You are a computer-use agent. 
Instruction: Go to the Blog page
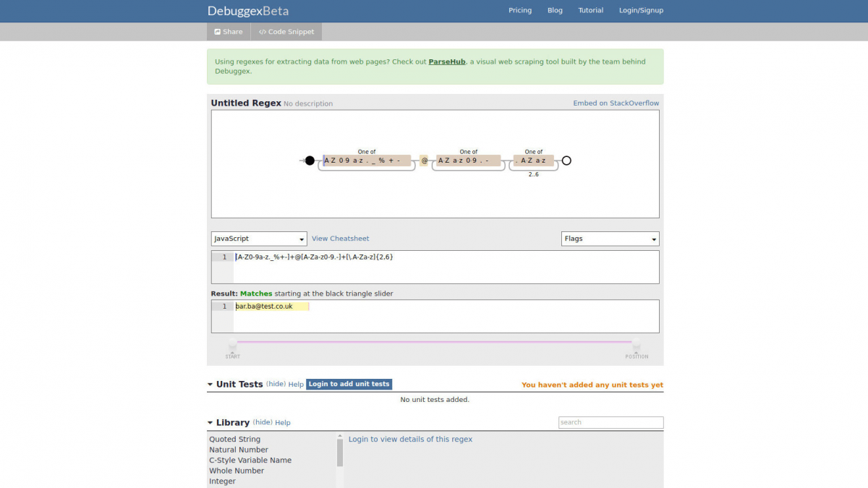[x=555, y=11]
